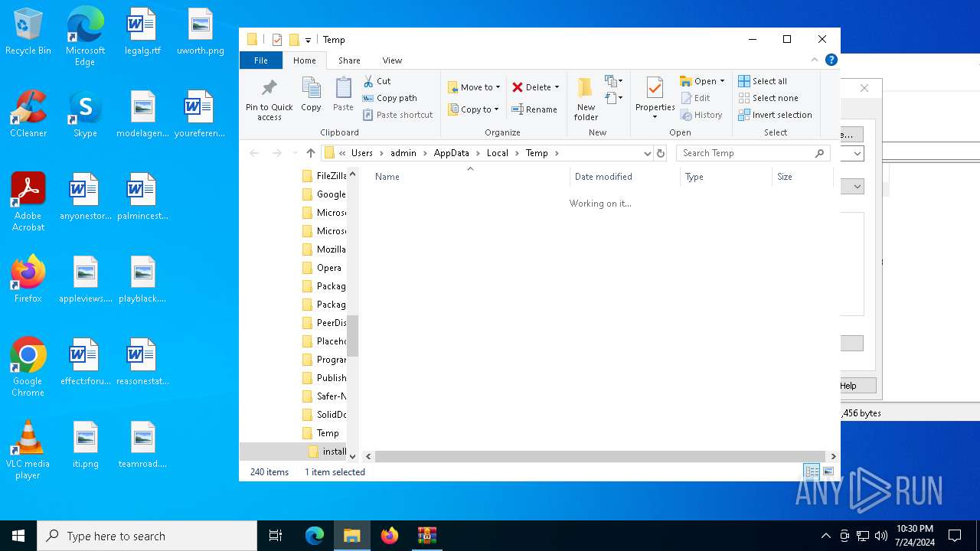Sort by the Name column header
The width and height of the screenshot is (980, 551).
pos(469,177)
